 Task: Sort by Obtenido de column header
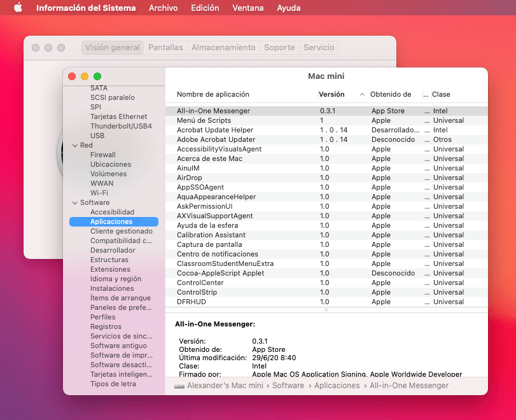pos(391,94)
